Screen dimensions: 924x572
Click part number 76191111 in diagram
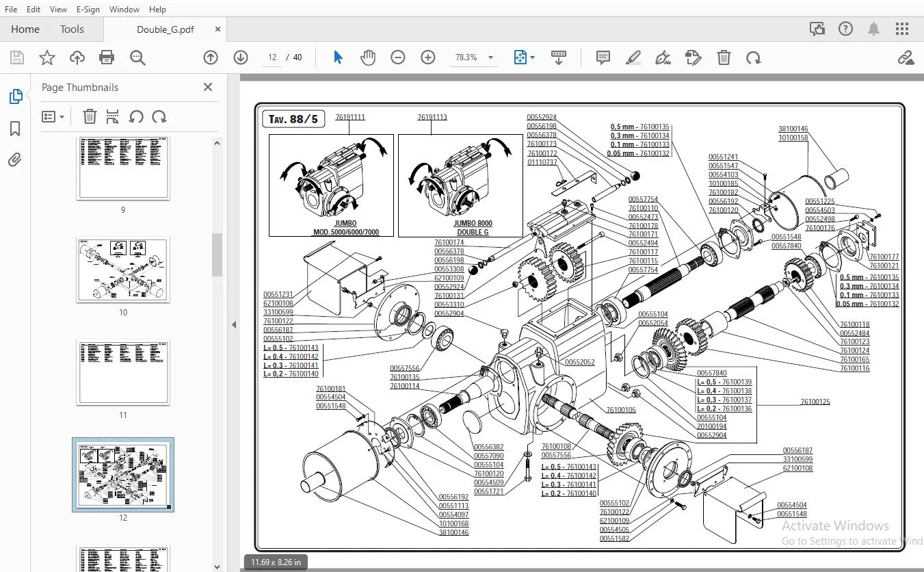pos(350,117)
